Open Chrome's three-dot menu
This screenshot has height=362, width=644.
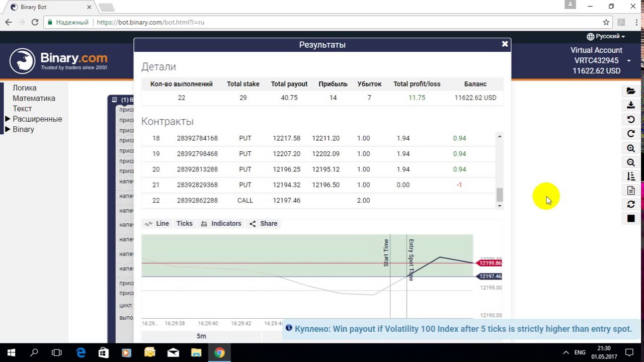pyautogui.click(x=635, y=22)
